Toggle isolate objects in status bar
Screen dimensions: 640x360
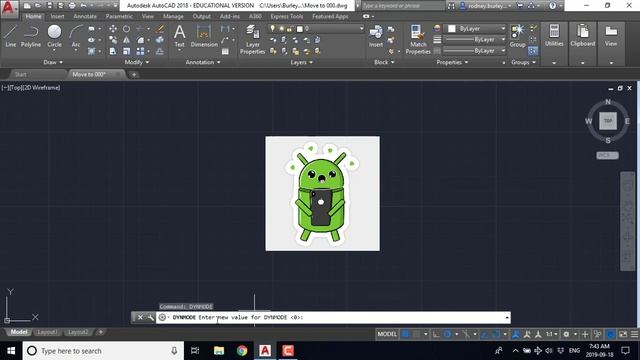coord(598,334)
